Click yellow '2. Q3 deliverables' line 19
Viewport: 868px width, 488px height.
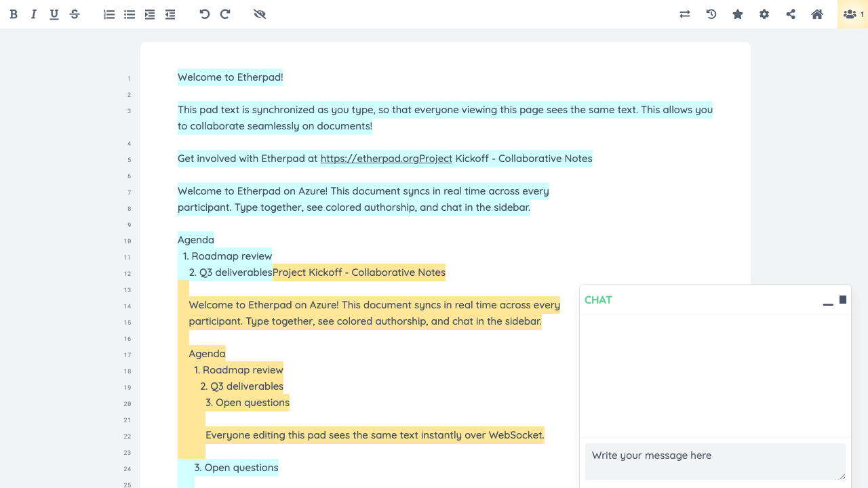pos(241,386)
